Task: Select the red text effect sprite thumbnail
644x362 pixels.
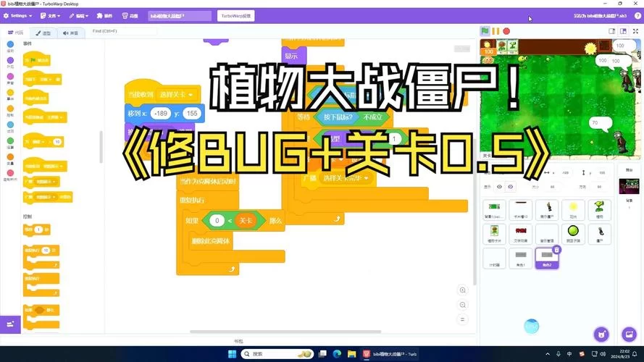Action: point(520,234)
